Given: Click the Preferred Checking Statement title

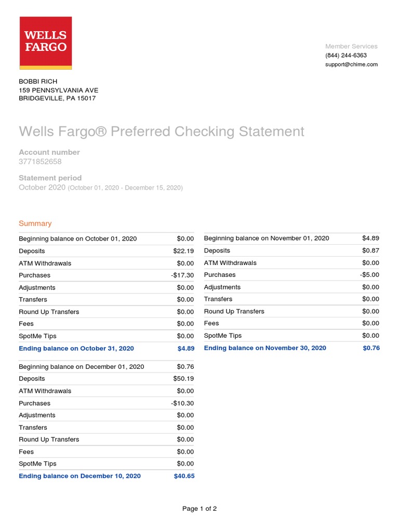Looking at the screenshot, I should 162,131.
